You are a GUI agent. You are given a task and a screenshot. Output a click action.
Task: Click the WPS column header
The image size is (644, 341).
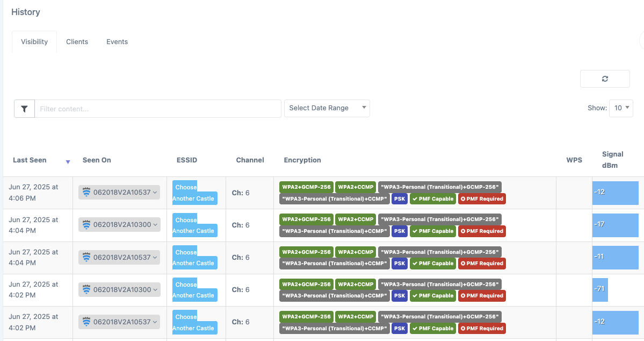pyautogui.click(x=574, y=160)
